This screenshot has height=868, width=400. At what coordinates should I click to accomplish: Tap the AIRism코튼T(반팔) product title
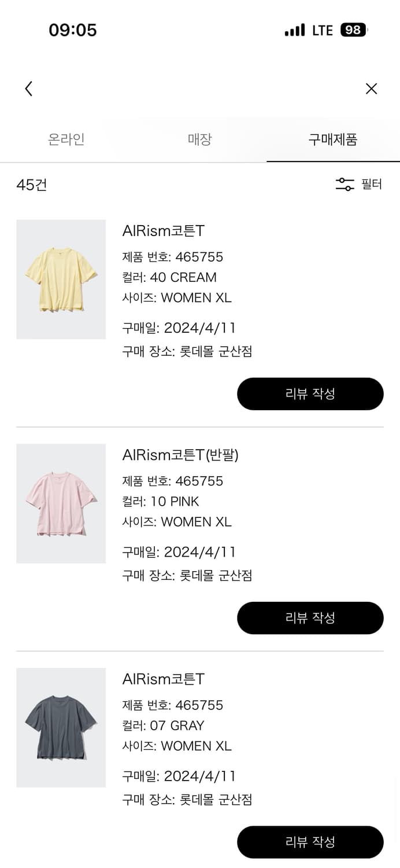[x=180, y=455]
